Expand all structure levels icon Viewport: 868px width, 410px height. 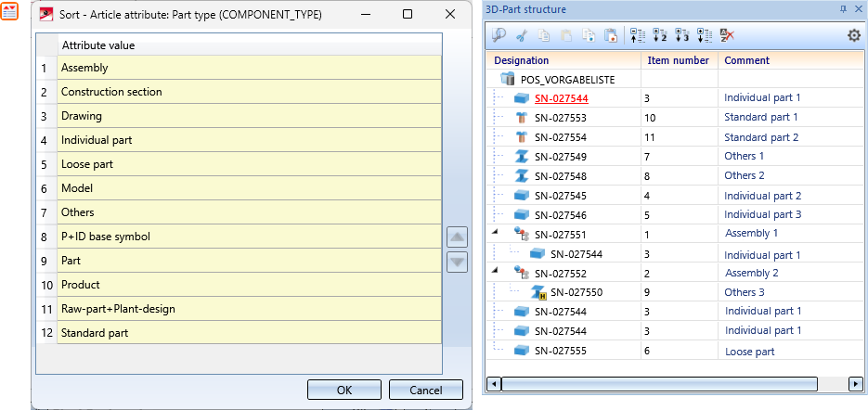click(704, 35)
